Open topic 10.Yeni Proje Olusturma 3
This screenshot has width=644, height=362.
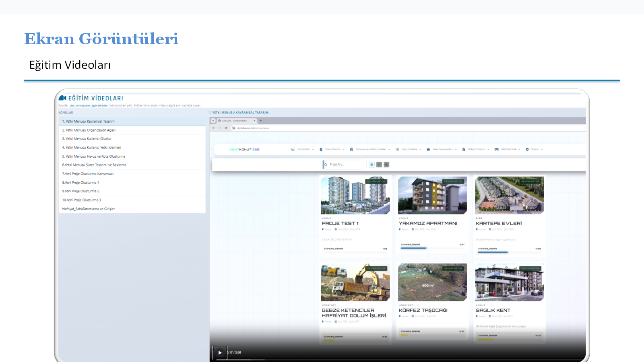pyautogui.click(x=132, y=200)
